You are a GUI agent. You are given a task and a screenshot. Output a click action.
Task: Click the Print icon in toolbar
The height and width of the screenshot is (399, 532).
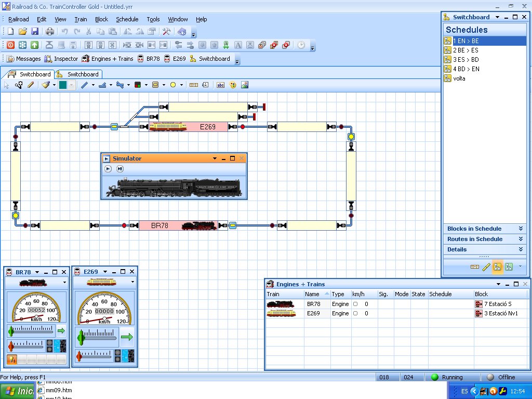pyautogui.click(x=50, y=32)
